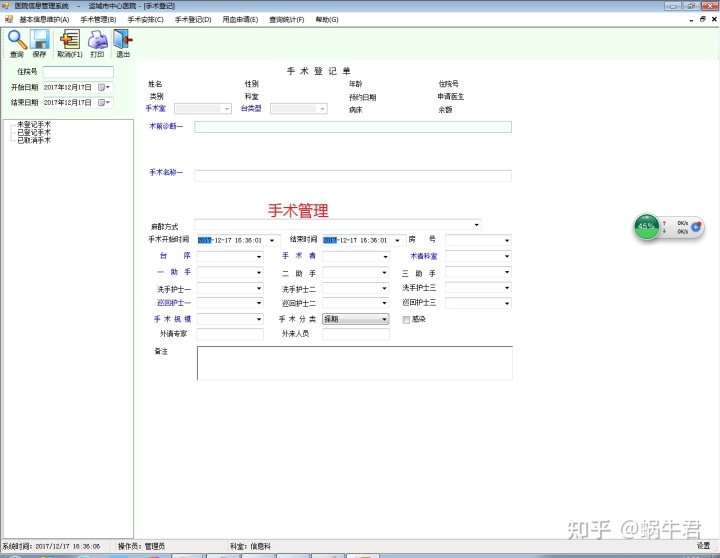Screen dimensions: 720x558
Task: Click the green 45% floating widget
Action: pos(647,226)
